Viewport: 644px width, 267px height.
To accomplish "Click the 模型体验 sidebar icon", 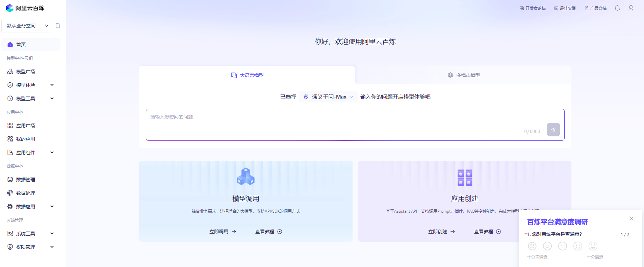I will 10,85.
